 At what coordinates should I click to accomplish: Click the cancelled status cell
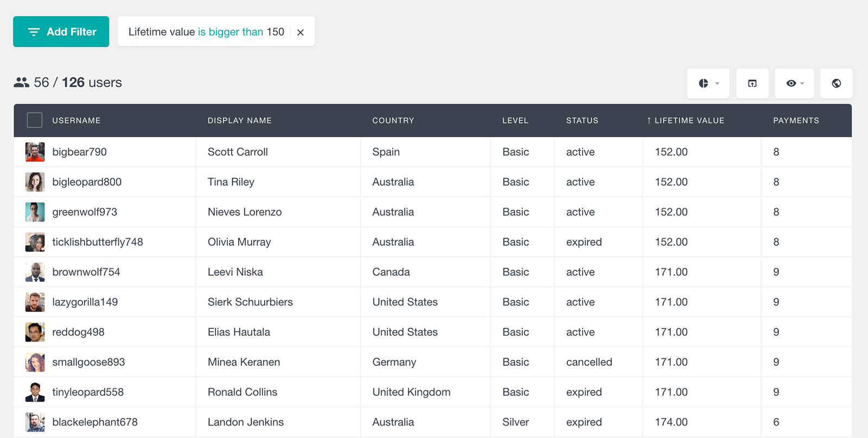(x=589, y=362)
